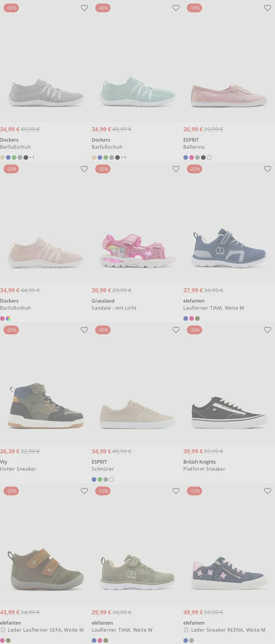Choose white swatch for ESPRIT Schnürer
The image size is (275, 644).
coord(112,479)
